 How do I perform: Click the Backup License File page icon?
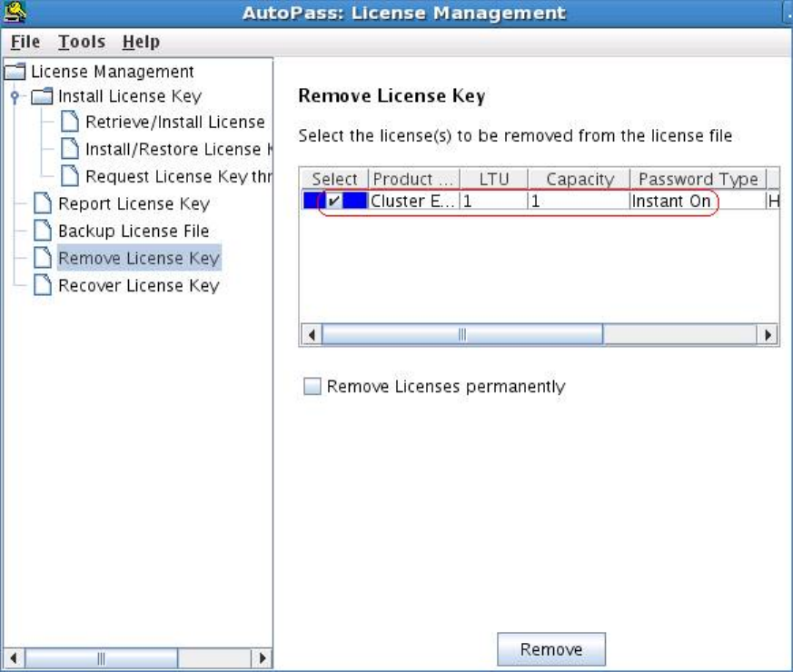43,231
